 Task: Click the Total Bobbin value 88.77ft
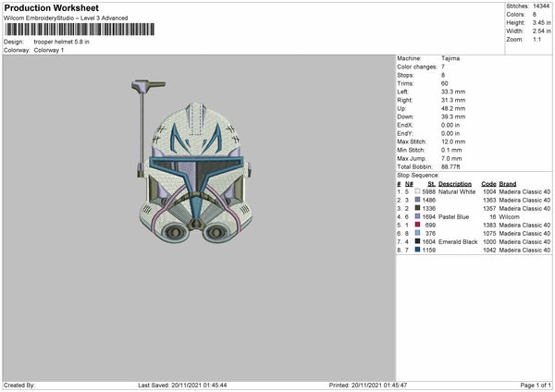450,166
